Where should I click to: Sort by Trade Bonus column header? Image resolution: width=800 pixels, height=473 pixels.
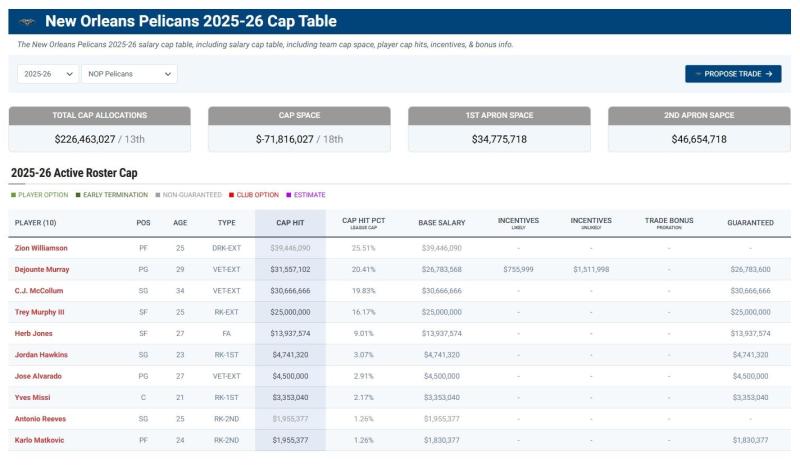tap(669, 223)
